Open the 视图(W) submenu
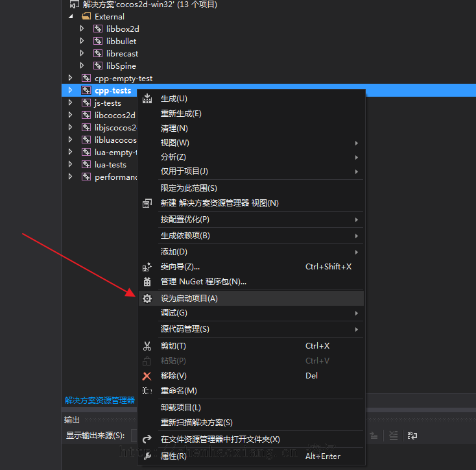The image size is (476, 470). click(251, 143)
